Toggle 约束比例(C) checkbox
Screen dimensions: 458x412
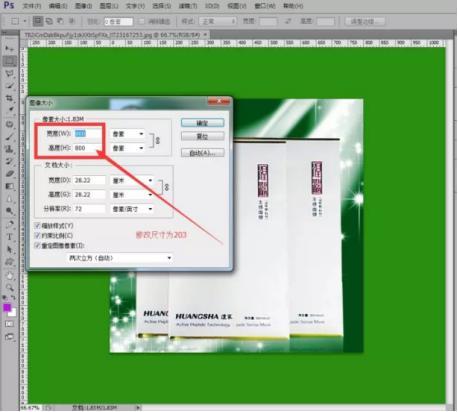[x=37, y=236]
